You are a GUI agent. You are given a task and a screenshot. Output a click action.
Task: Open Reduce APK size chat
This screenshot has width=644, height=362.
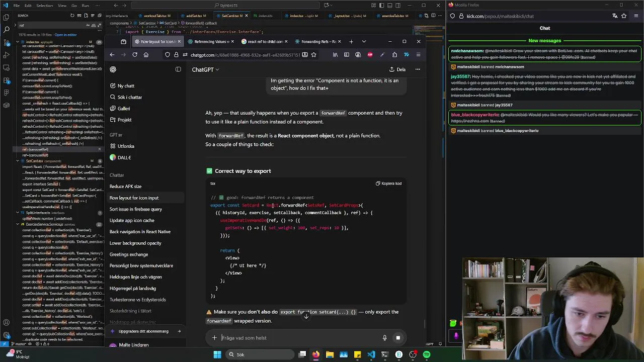(x=126, y=187)
